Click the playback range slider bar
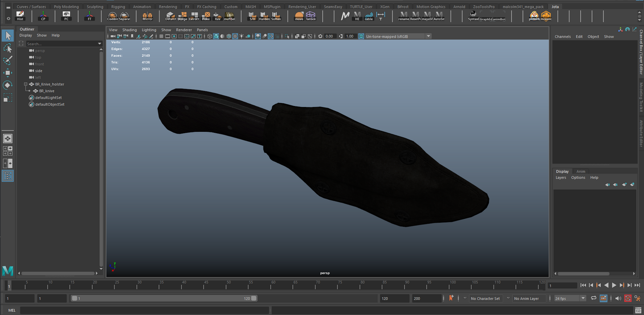This screenshot has height=315, width=644. [163, 299]
